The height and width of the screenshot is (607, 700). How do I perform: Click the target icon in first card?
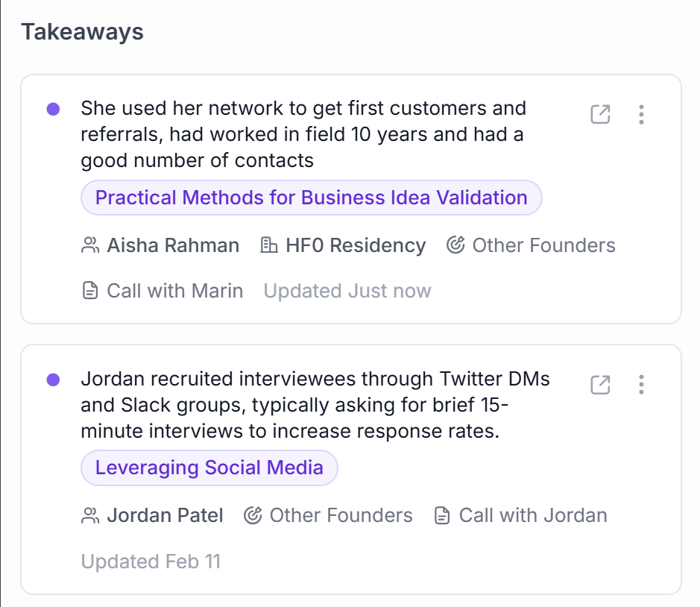pyautogui.click(x=455, y=245)
